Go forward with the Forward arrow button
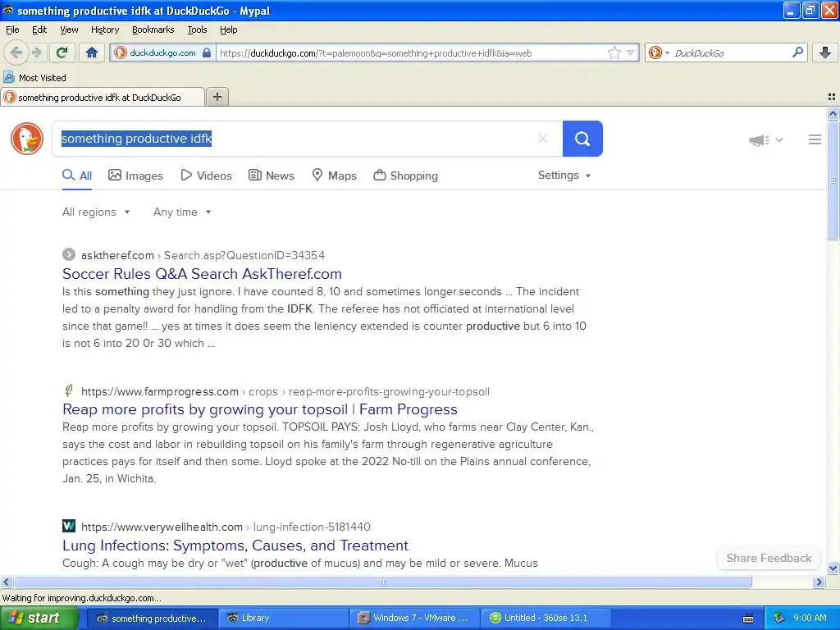This screenshot has height=630, width=840. pos(36,52)
